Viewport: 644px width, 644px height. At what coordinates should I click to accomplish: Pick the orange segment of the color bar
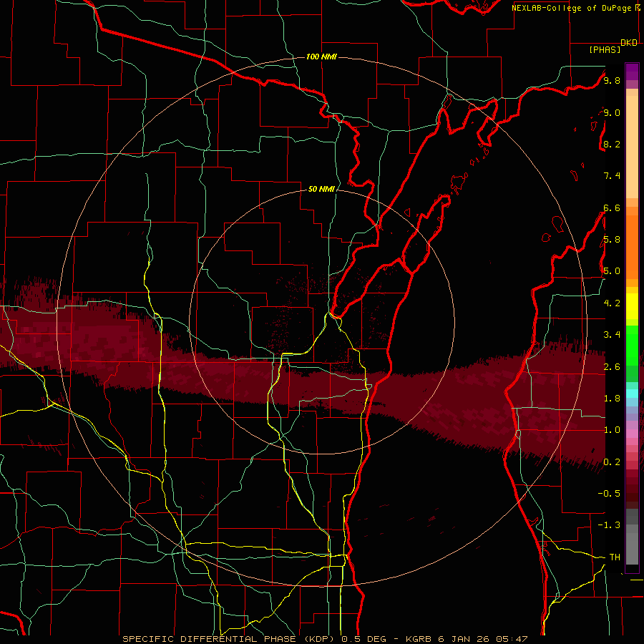click(632, 246)
